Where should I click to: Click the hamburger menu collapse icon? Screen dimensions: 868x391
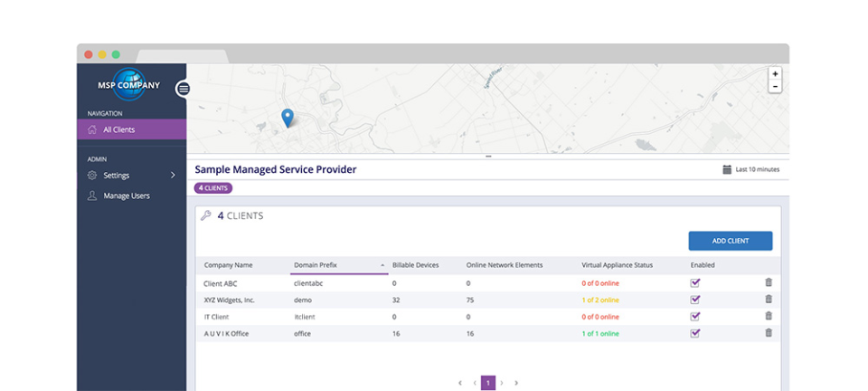(x=183, y=89)
